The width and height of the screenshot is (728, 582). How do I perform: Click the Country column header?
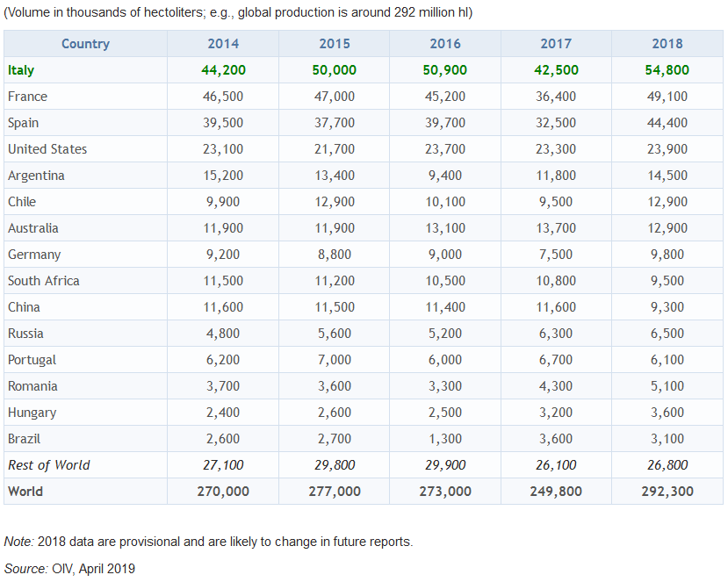pyautogui.click(x=85, y=44)
